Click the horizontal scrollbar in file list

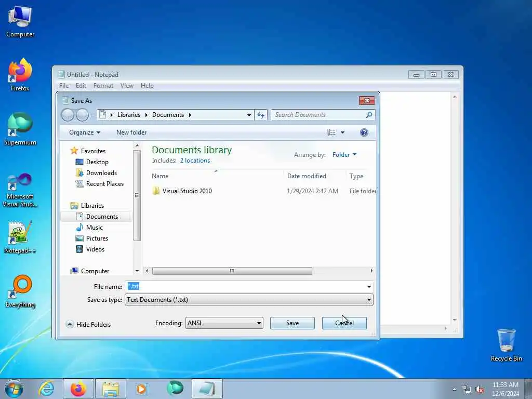tap(232, 271)
